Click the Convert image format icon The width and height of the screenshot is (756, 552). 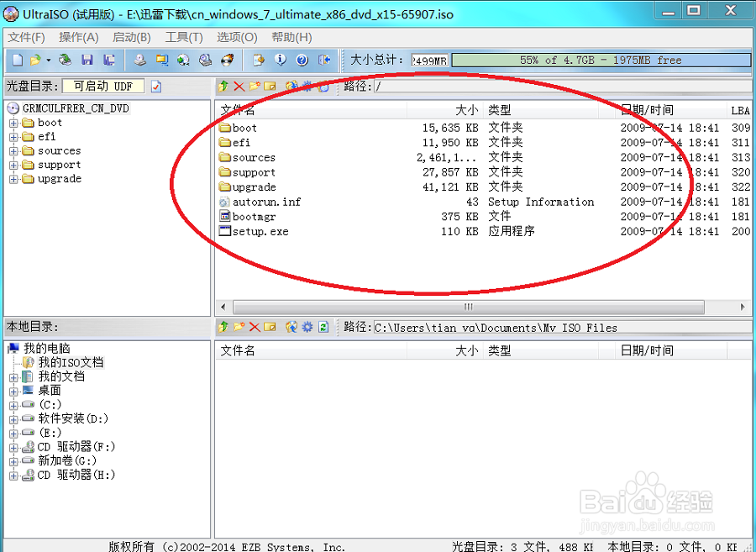pyautogui.click(x=161, y=60)
